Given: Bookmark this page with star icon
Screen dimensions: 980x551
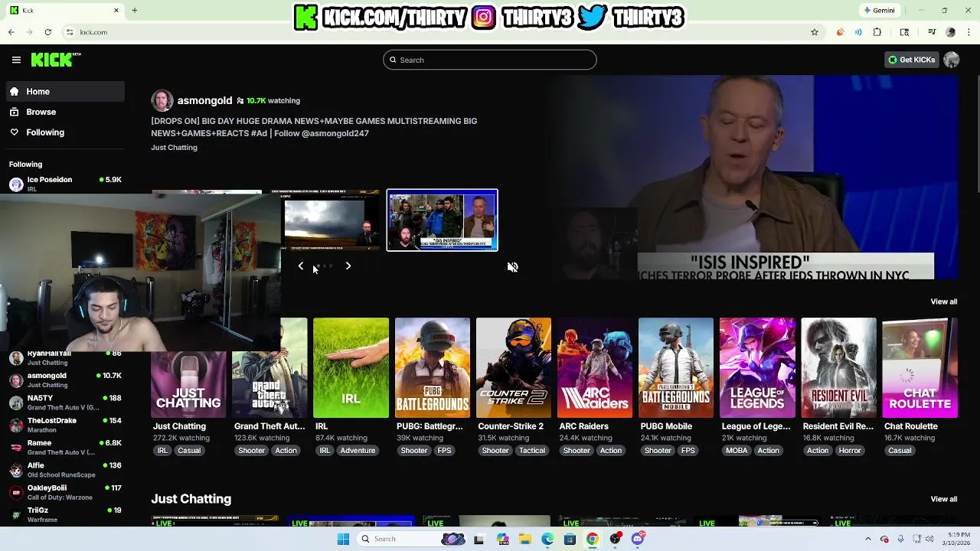Looking at the screenshot, I should 815,32.
